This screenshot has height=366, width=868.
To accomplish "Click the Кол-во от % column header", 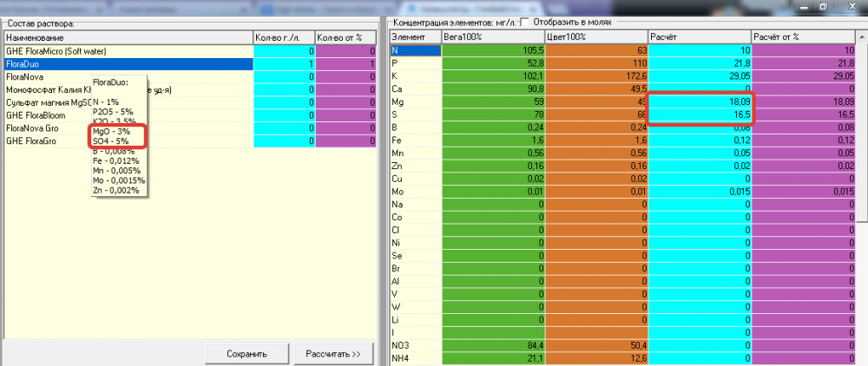I will click(x=346, y=37).
